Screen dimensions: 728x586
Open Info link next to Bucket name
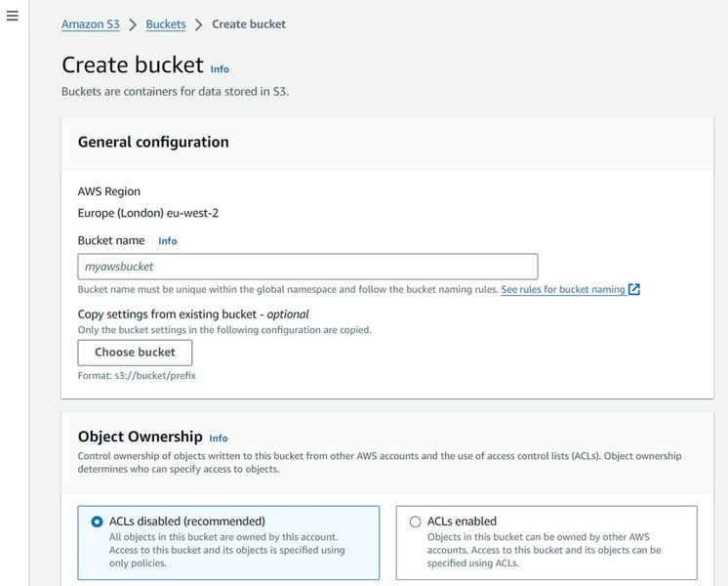tap(168, 241)
